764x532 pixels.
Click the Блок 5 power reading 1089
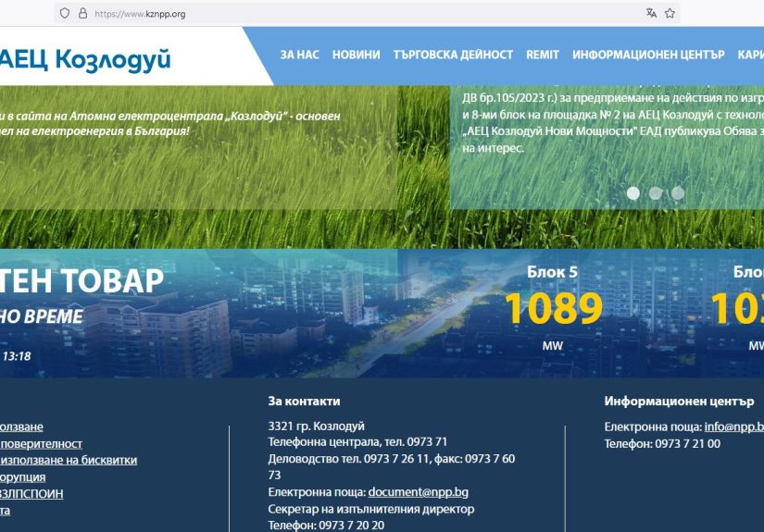(552, 309)
